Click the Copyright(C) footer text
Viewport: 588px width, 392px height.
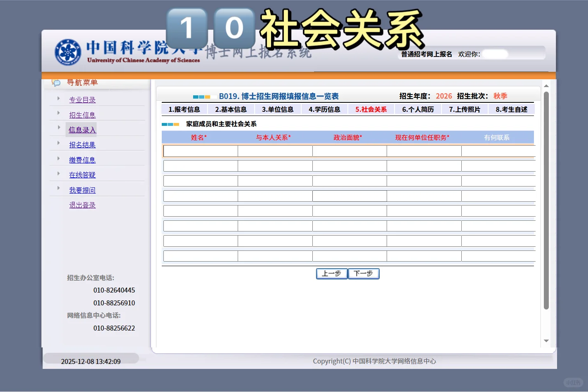coord(374,361)
